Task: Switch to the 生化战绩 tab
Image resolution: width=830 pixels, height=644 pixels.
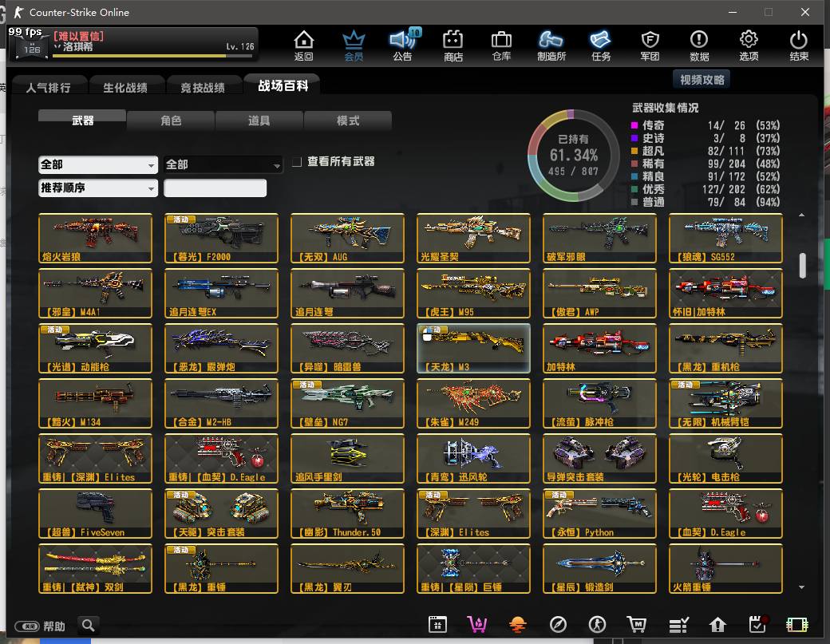Action: pos(125,87)
